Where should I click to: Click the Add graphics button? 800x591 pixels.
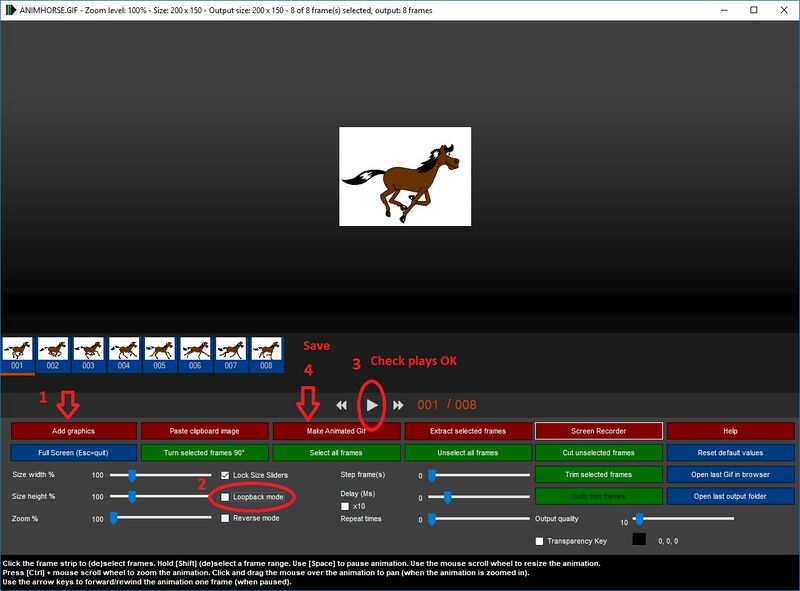[x=73, y=431]
